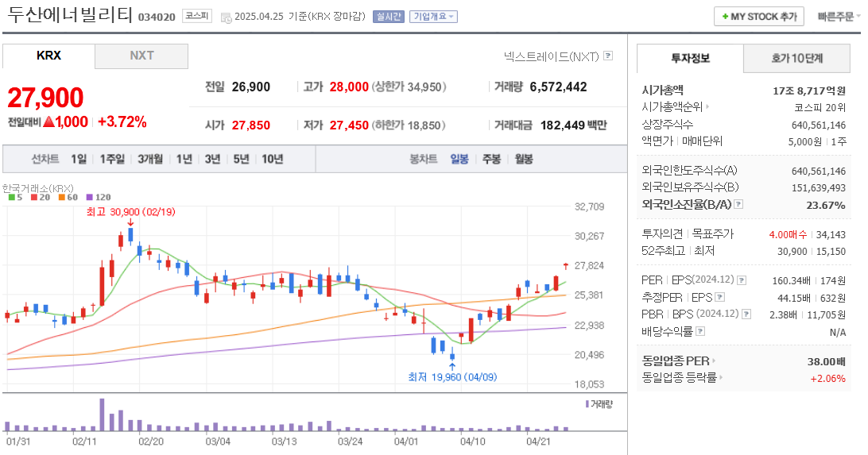This screenshot has height=455, width=868.
Task: Click the 4.00매수 investment opinion
Action: pos(788,235)
